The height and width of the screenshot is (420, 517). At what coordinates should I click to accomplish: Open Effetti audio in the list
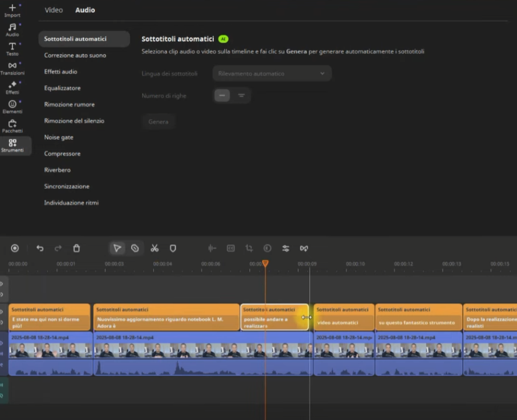coord(61,72)
